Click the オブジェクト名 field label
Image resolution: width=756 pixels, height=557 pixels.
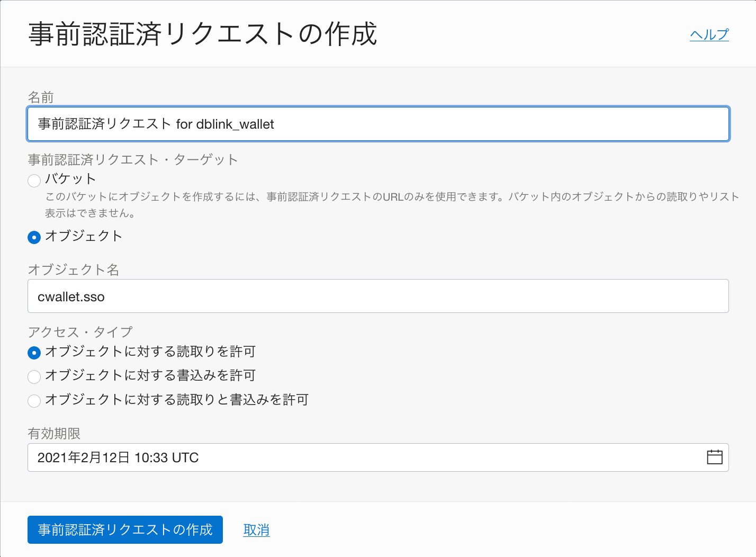(x=74, y=270)
